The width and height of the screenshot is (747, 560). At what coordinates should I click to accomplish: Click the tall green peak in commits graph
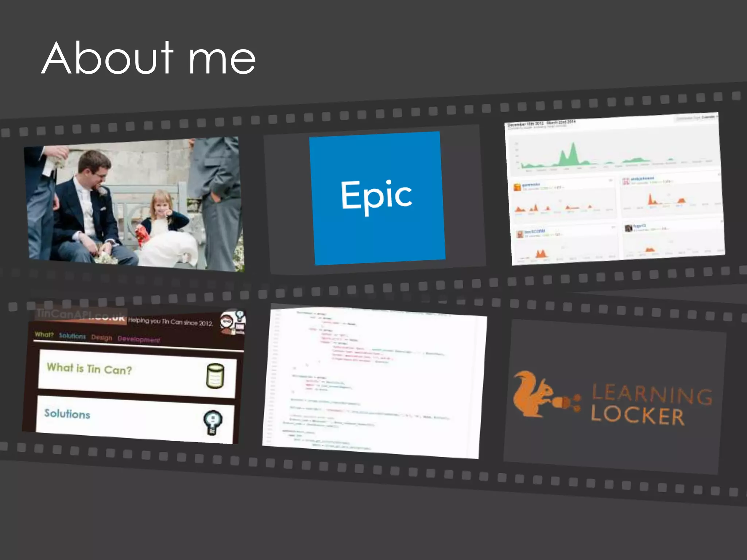pyautogui.click(x=573, y=153)
